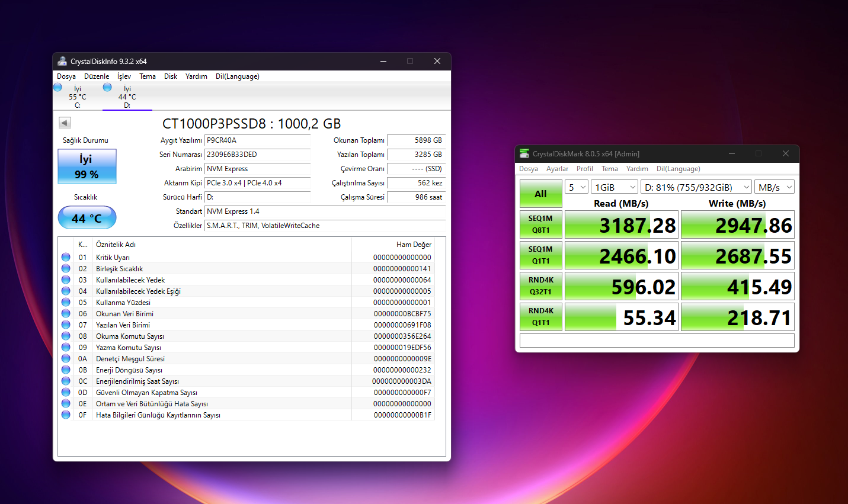848x504 pixels.
Task: Run the SEQ1M Q1T1 test button
Action: pos(541,255)
